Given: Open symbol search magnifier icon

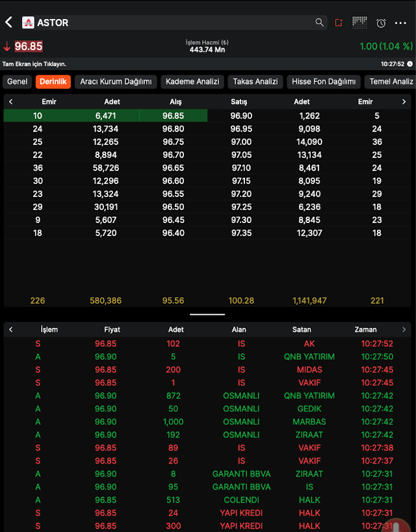Looking at the screenshot, I should coord(319,22).
